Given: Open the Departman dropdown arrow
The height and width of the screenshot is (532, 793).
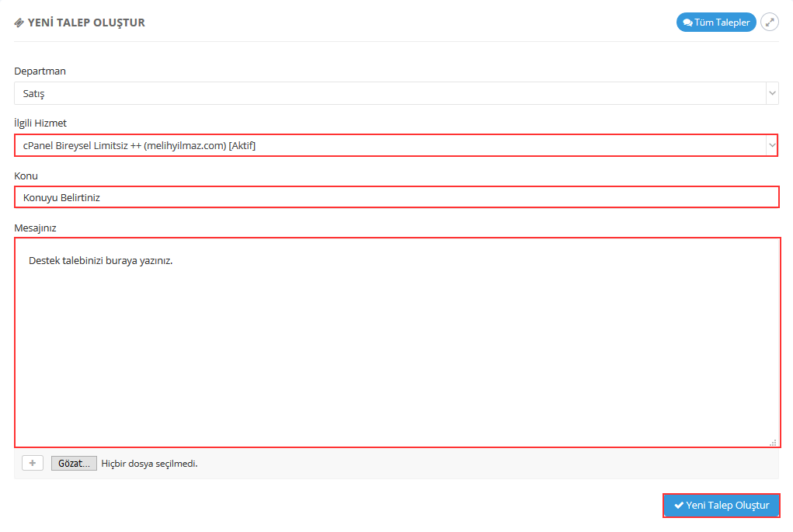Looking at the screenshot, I should 772,93.
